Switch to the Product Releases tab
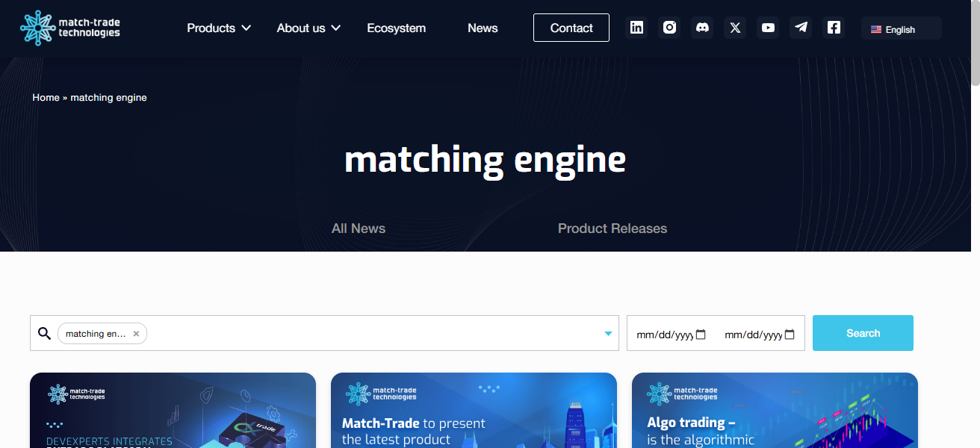The image size is (980, 448). 612,228
